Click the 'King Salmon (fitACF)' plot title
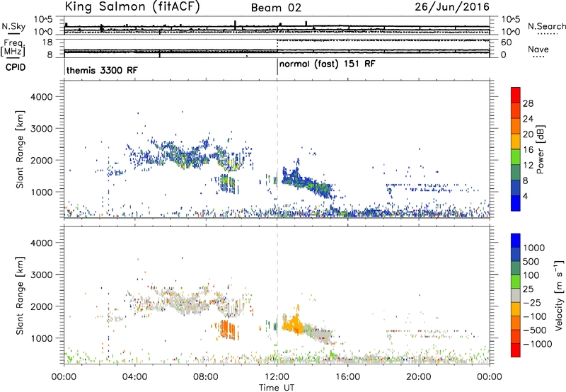The image size is (566, 392). click(132, 7)
